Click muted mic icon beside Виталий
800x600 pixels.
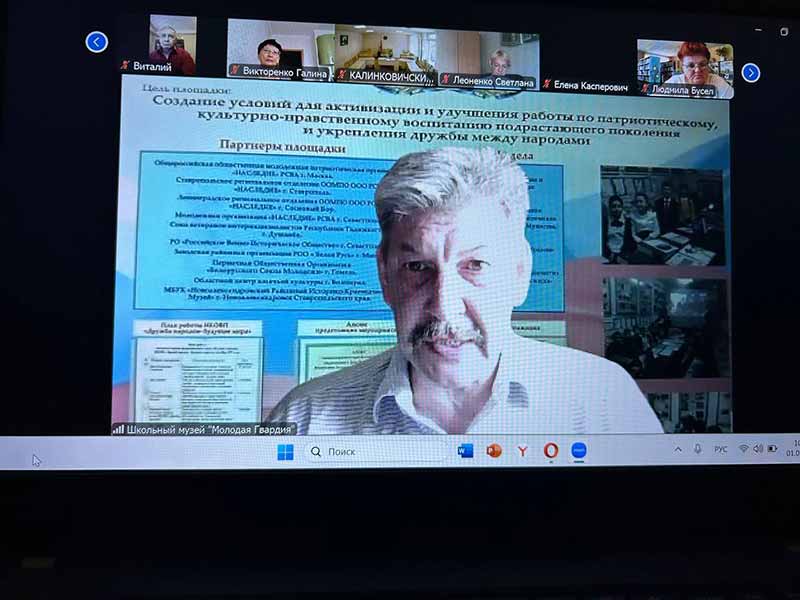coord(125,65)
